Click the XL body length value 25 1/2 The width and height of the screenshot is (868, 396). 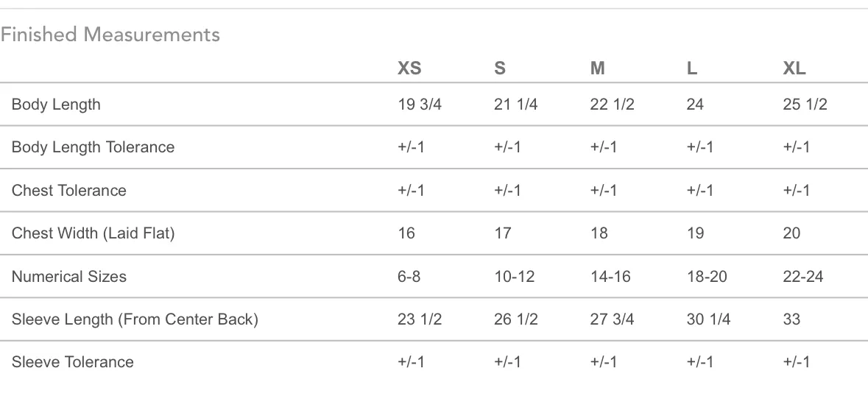coord(805,105)
